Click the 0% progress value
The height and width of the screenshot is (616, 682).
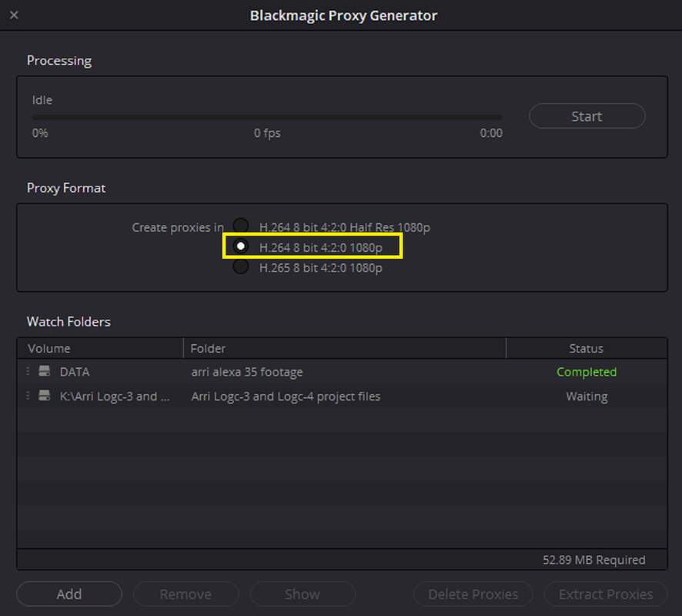[x=40, y=132]
